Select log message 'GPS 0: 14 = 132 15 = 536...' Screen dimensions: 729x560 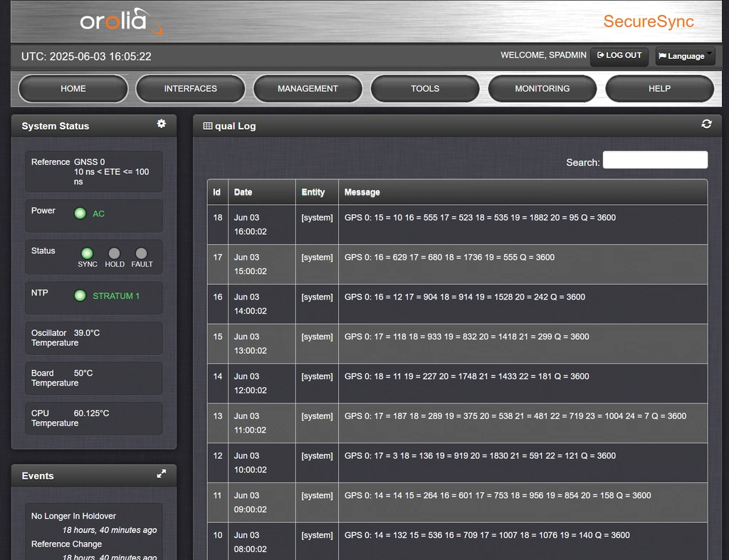click(487, 535)
